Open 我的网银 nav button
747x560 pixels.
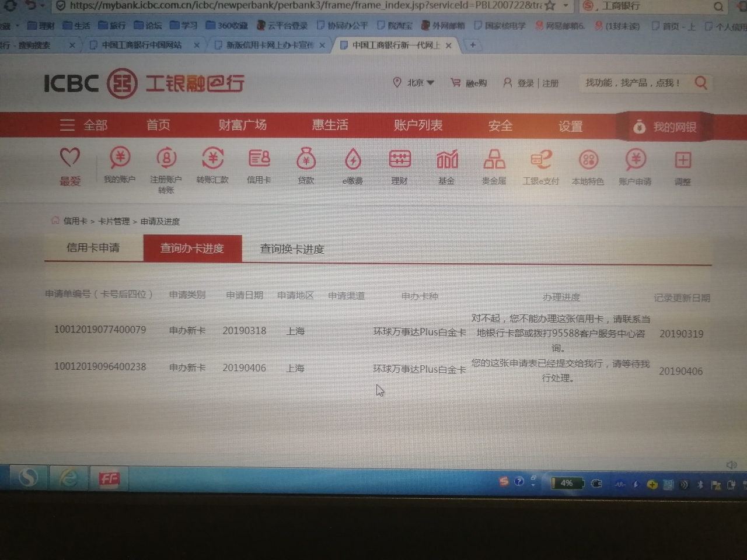(664, 127)
